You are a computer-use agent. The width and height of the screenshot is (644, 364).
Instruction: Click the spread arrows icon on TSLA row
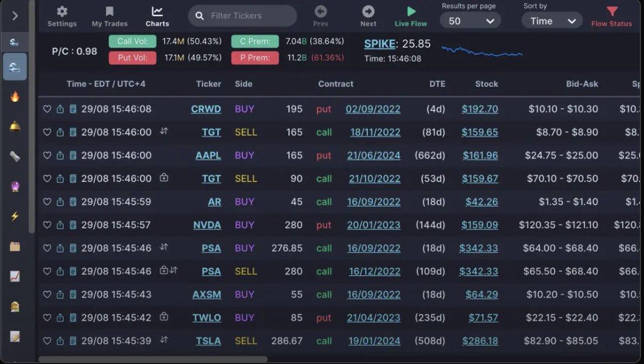pos(164,340)
